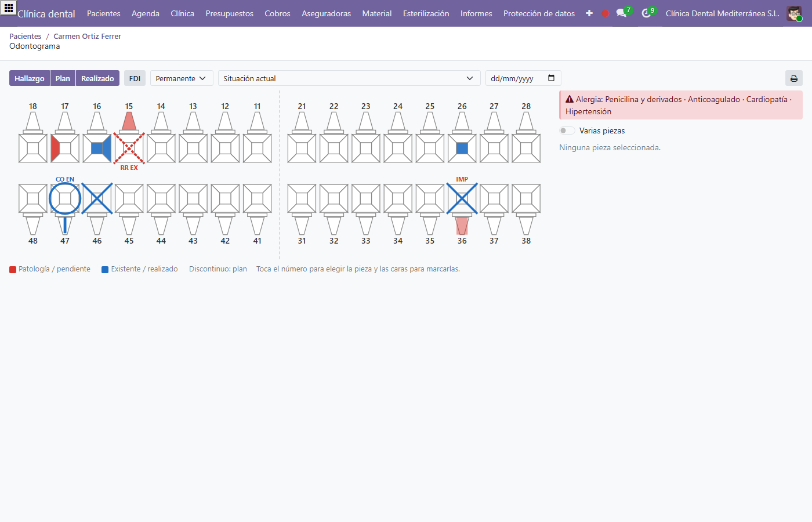Open the Protección de datos menu

(x=539, y=13)
